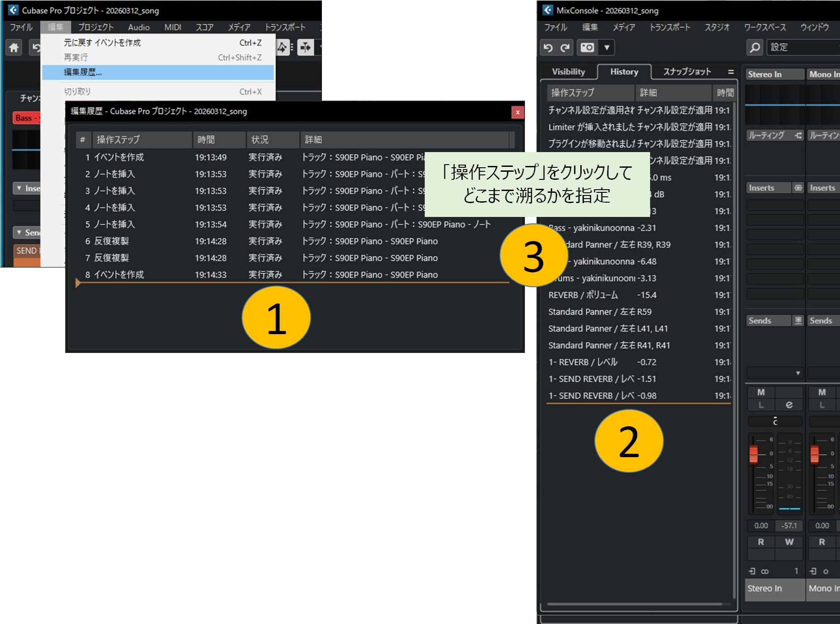Click the Stereo In volume fader
This screenshot has height=624, width=840.
point(754,454)
